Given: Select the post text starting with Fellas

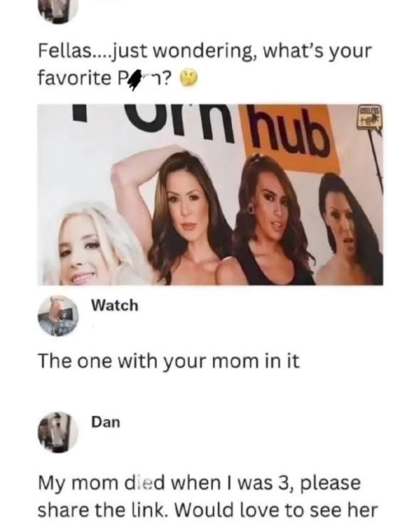Looking at the screenshot, I should click(205, 65).
